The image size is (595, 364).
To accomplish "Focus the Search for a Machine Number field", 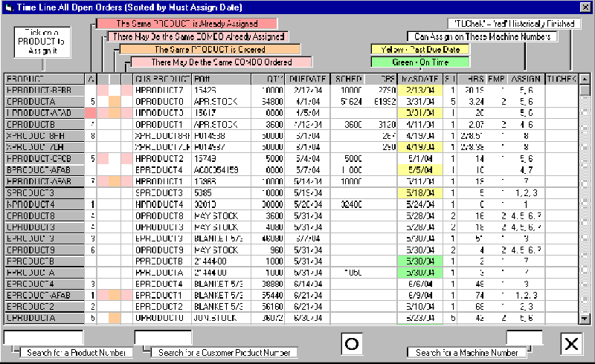I will (x=524, y=337).
